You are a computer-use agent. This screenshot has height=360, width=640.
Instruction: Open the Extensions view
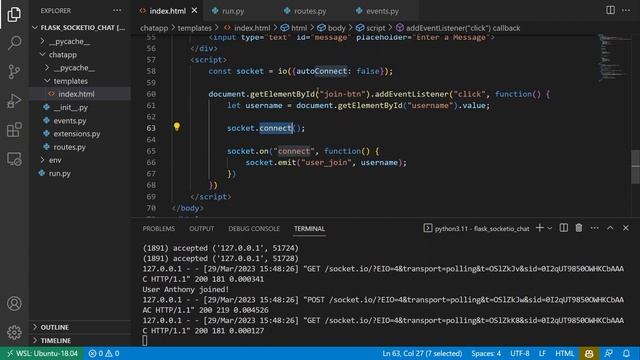coord(14,130)
